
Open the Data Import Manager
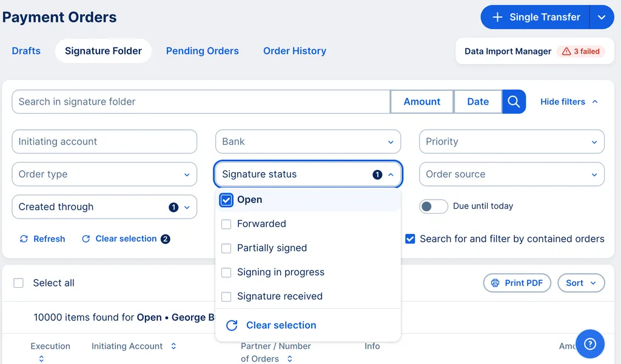[507, 51]
